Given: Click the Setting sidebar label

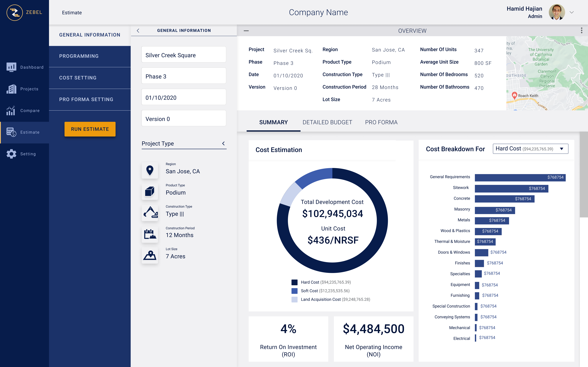Looking at the screenshot, I should tap(28, 154).
